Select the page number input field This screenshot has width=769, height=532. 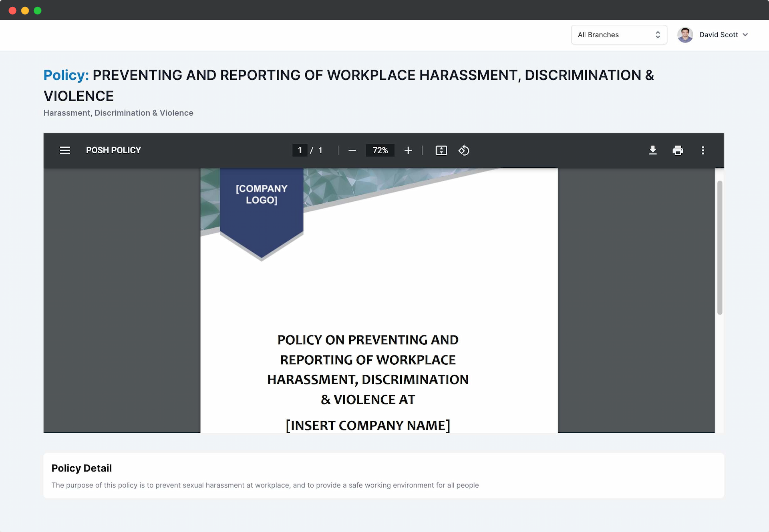(300, 150)
